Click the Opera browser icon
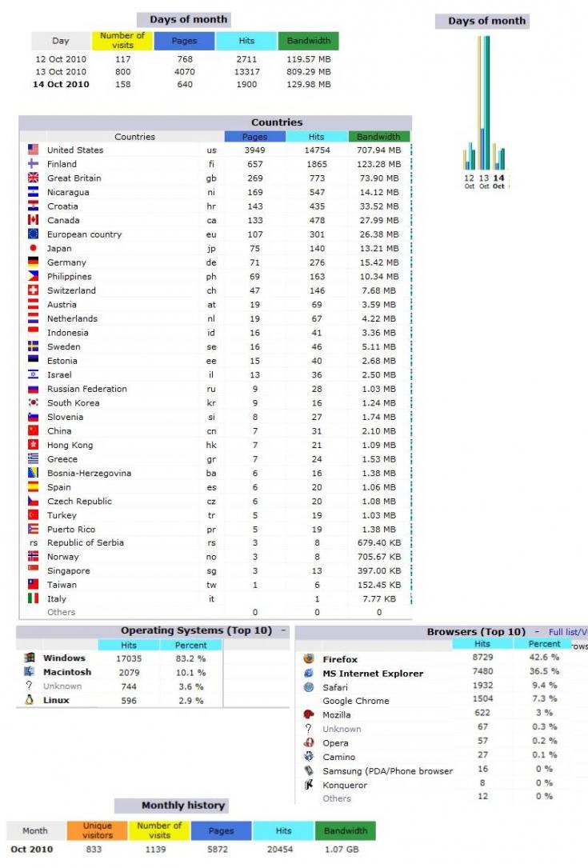The width and height of the screenshot is (588, 868). (309, 743)
